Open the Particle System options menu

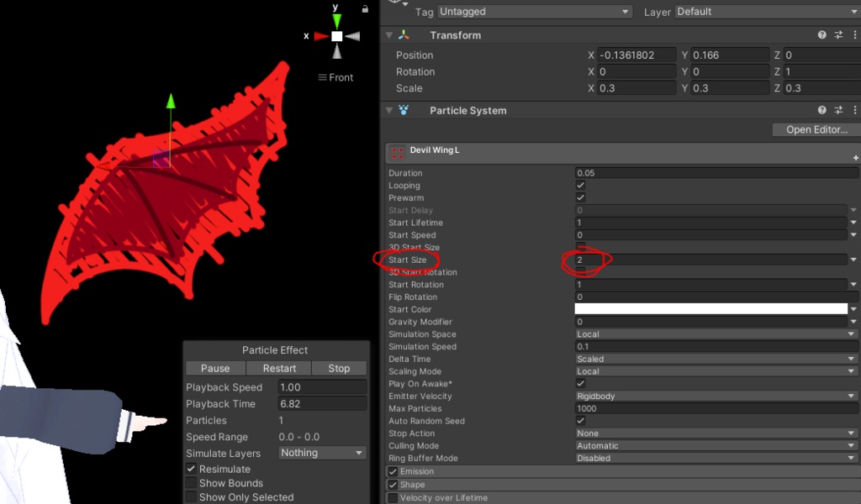pos(856,110)
